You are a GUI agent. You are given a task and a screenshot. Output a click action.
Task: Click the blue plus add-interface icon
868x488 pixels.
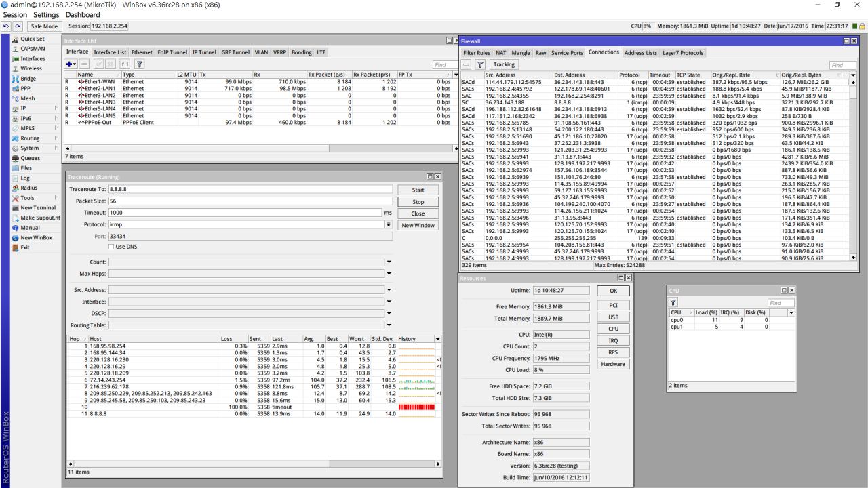click(x=69, y=64)
